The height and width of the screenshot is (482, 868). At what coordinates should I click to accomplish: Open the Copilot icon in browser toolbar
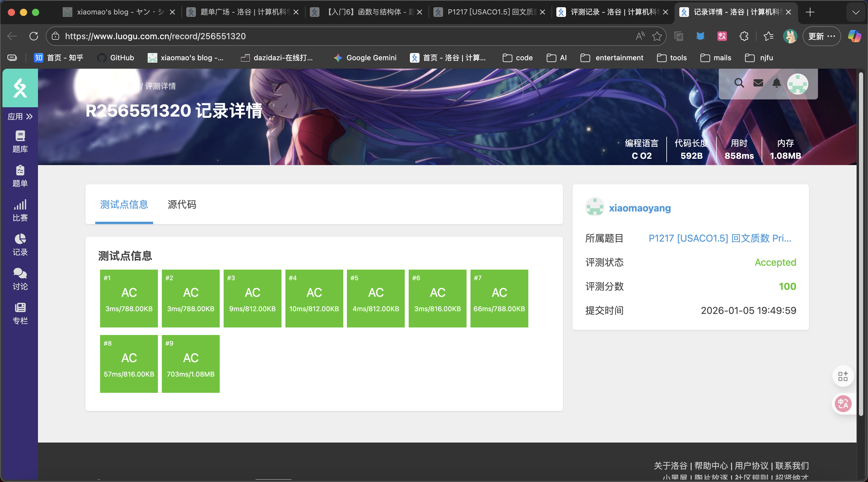tap(854, 36)
